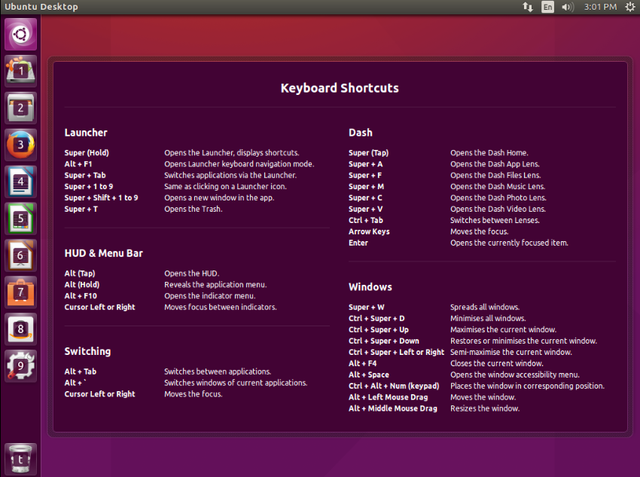Open LibreOffice Impress launcher icon labeled 6
This screenshot has width=640, height=477.
[21, 254]
